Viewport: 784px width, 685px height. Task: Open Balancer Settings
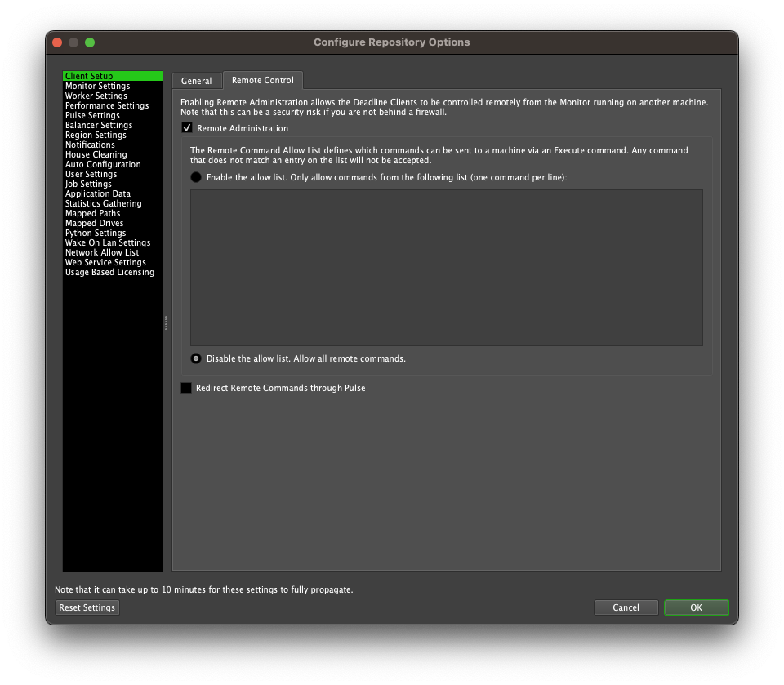pyautogui.click(x=100, y=125)
